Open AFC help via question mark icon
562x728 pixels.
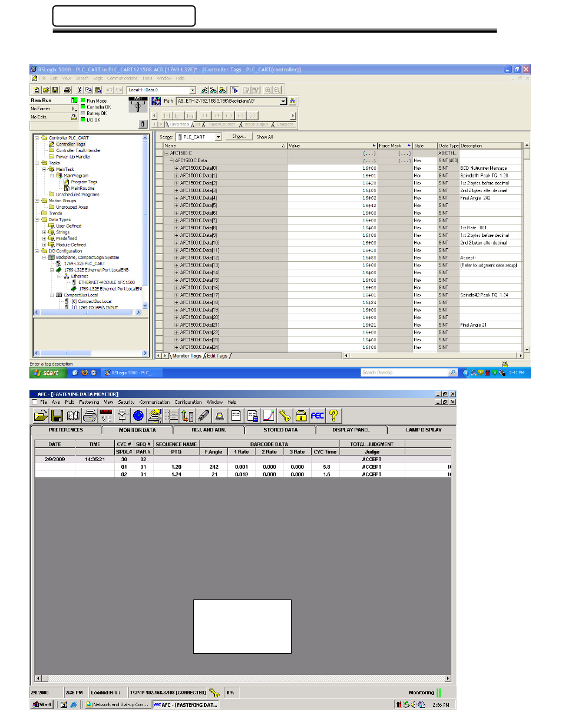coord(333,416)
